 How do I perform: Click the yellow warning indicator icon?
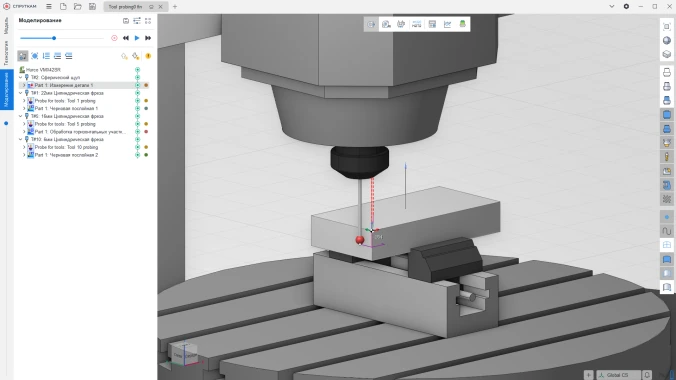tap(148, 56)
